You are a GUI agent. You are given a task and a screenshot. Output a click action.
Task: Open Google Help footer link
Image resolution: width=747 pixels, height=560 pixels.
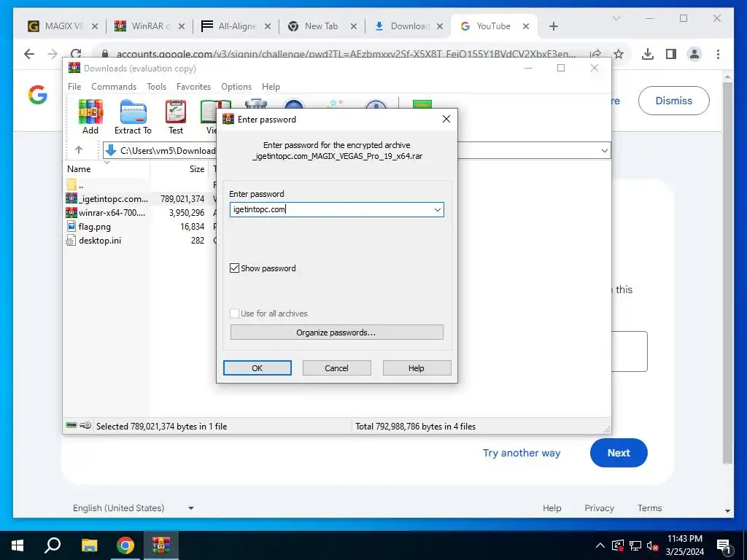[552, 508]
